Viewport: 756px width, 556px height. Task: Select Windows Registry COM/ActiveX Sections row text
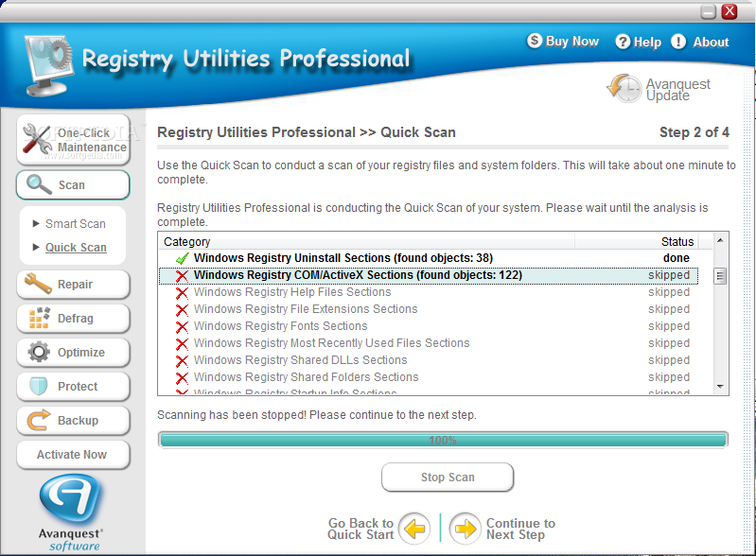[358, 275]
